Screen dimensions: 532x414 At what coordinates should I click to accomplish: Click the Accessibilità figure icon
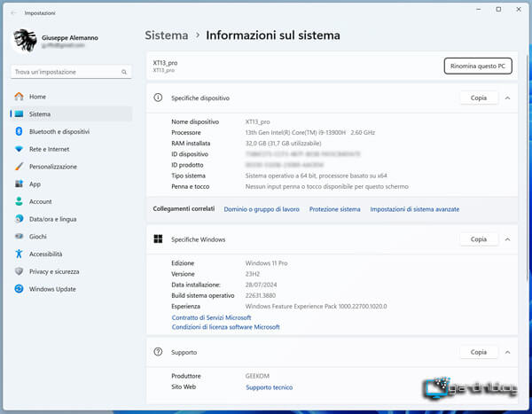click(19, 254)
